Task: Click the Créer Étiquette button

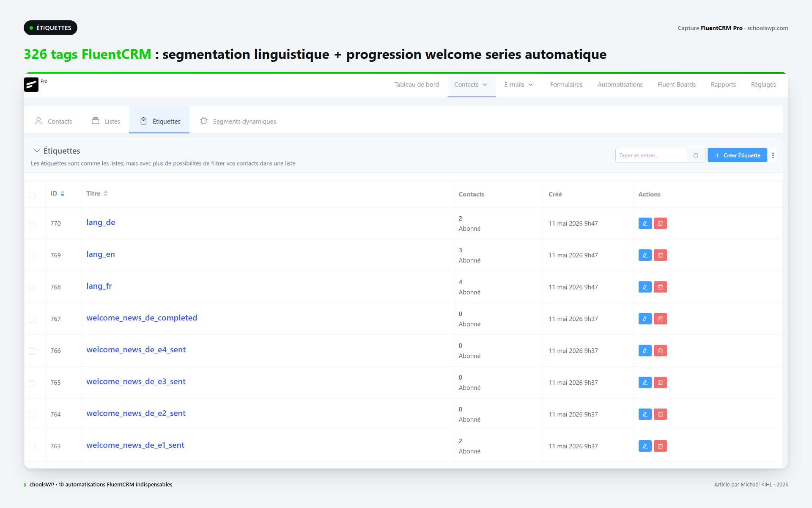Action: (x=737, y=155)
